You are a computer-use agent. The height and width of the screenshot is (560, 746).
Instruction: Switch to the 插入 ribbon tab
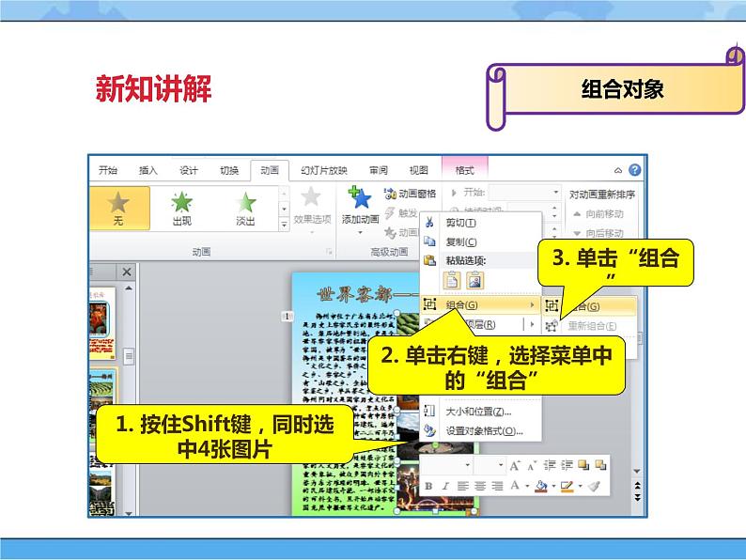[148, 170]
